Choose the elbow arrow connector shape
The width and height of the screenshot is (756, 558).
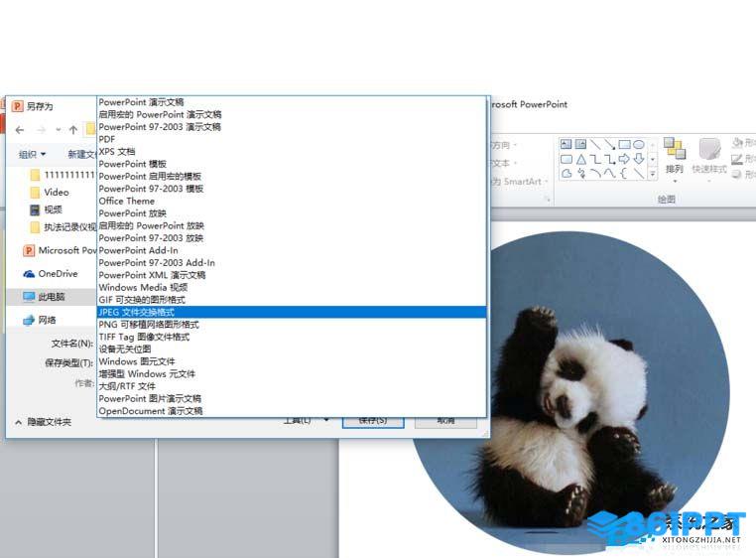610,159
